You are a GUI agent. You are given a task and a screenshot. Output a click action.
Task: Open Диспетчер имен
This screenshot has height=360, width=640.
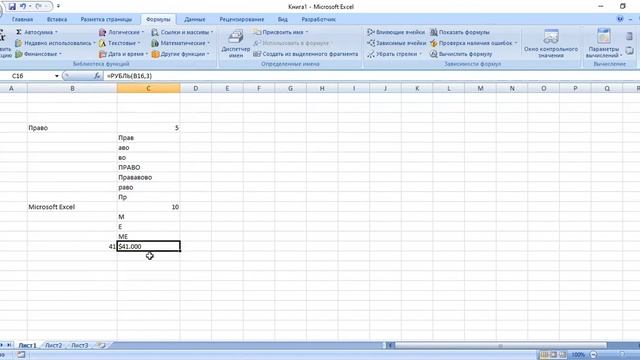coord(236,43)
